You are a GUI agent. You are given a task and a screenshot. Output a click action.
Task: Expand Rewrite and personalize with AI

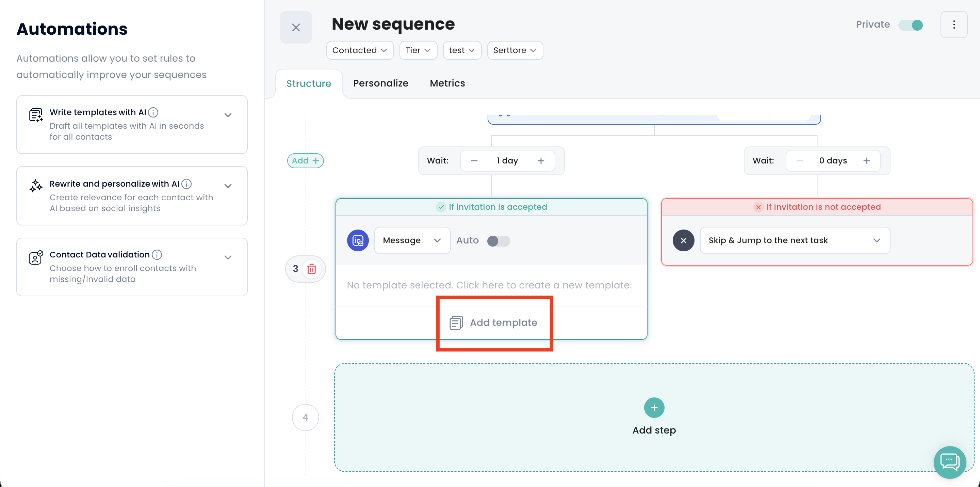(x=228, y=186)
